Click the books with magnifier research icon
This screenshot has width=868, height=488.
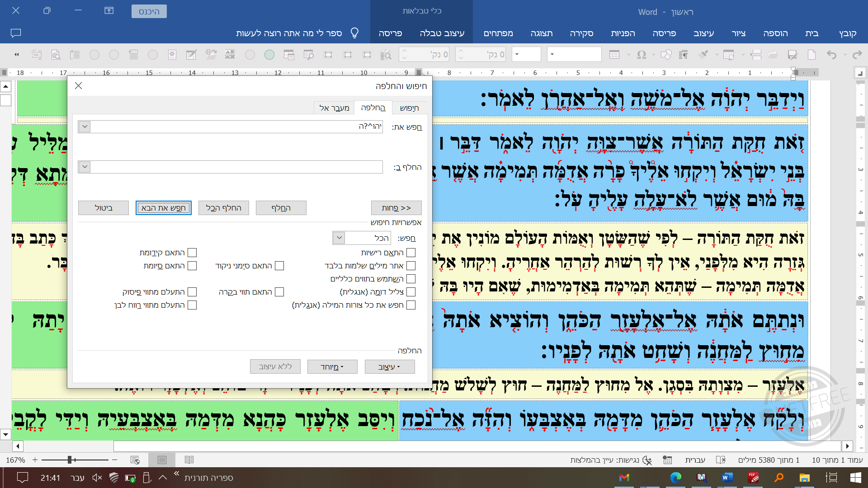click(386, 55)
